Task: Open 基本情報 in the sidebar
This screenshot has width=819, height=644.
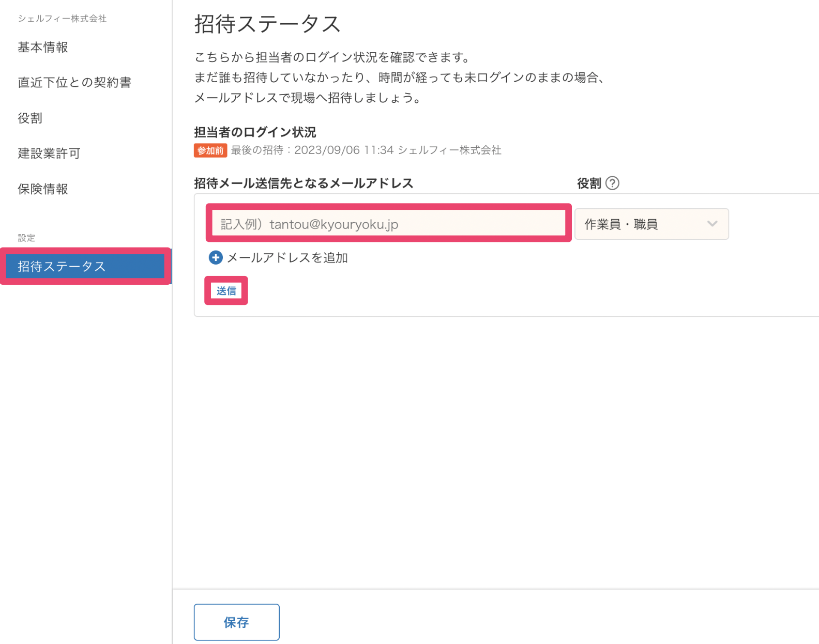Action: 43,48
